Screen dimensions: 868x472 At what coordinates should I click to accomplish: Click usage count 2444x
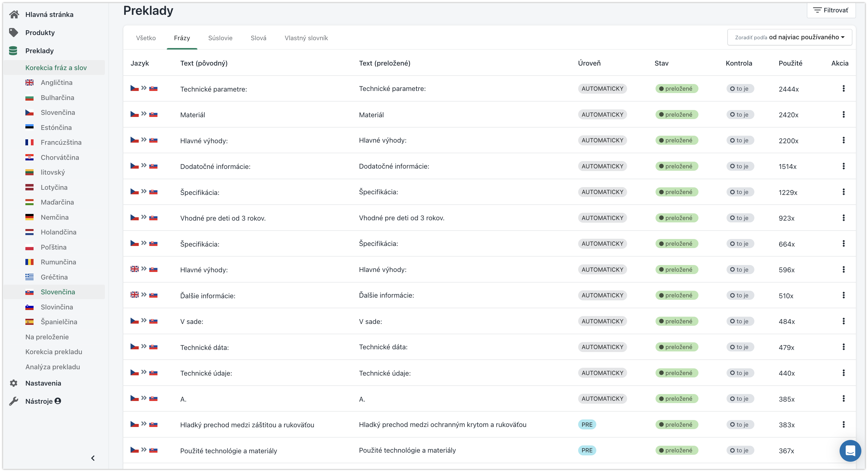789,89
